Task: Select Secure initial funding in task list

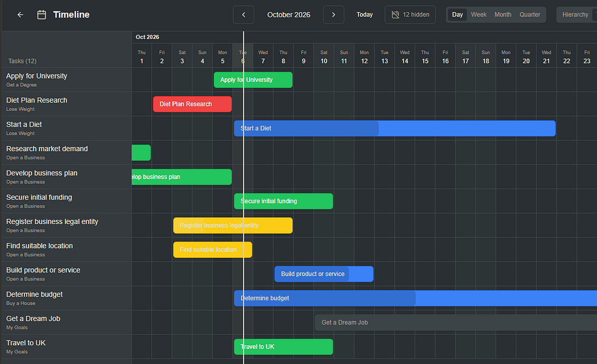Action: point(39,197)
